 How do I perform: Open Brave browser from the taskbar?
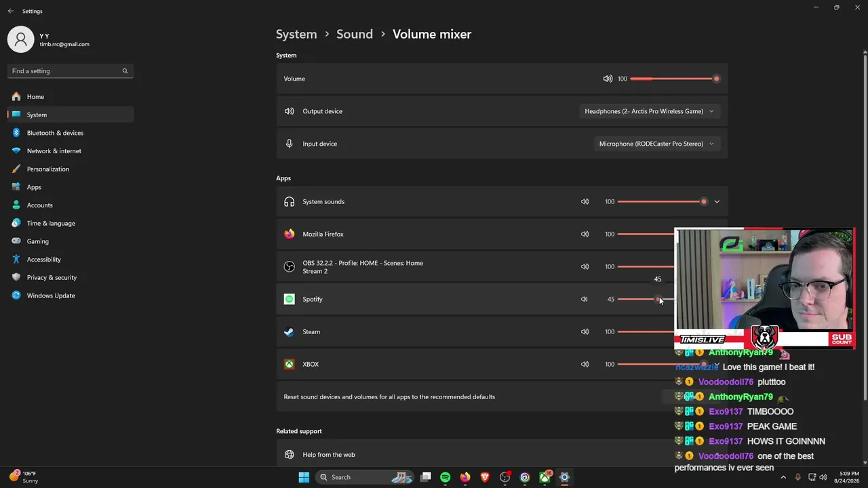(485, 477)
